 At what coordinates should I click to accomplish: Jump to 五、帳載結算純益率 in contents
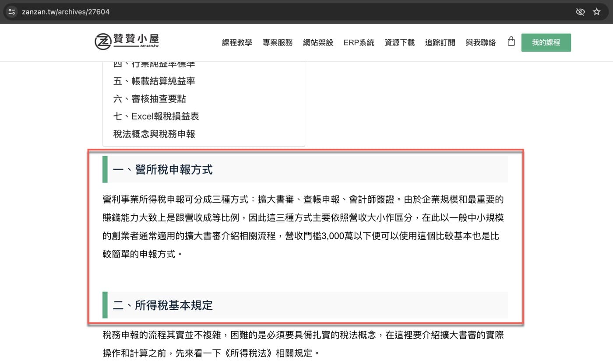tap(154, 81)
